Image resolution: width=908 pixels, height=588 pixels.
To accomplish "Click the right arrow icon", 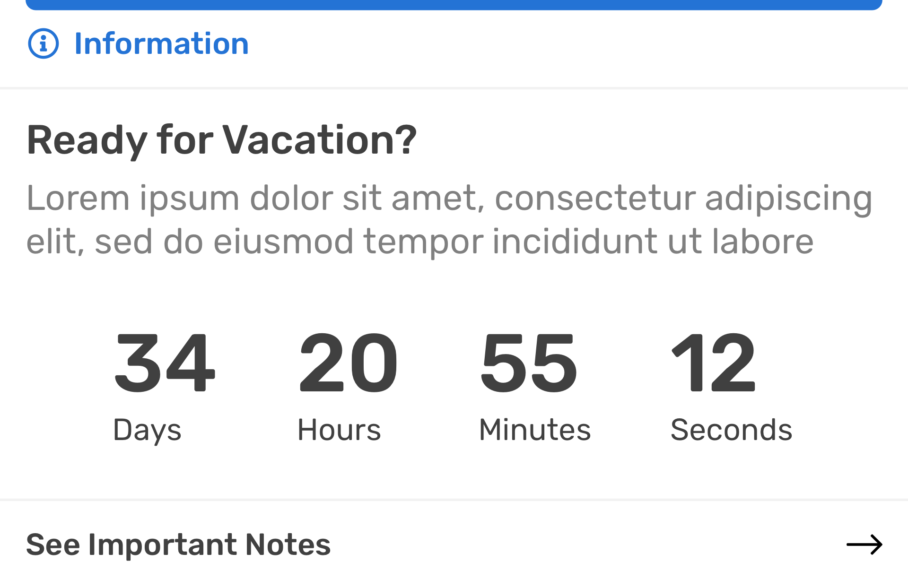I will coord(864,545).
